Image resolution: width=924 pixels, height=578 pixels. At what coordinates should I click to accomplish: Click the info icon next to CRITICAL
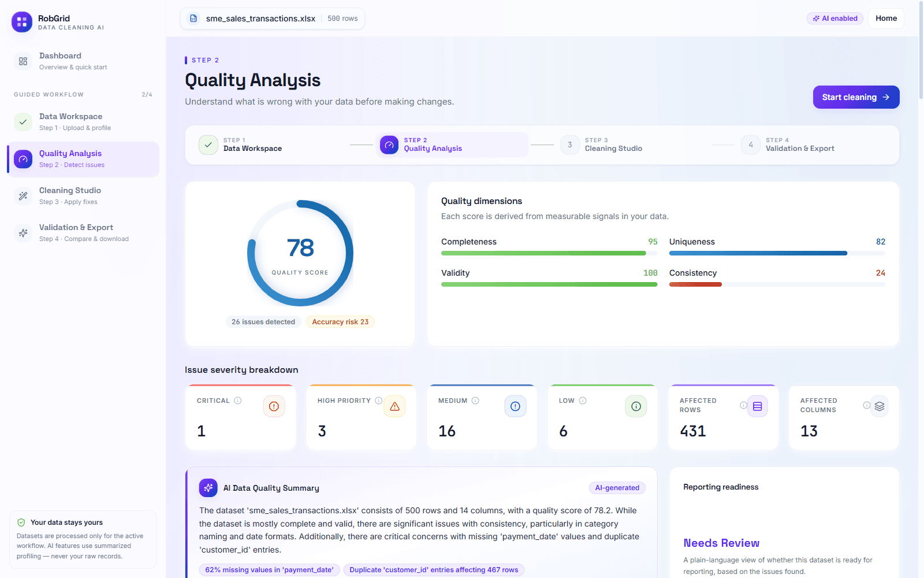(238, 401)
